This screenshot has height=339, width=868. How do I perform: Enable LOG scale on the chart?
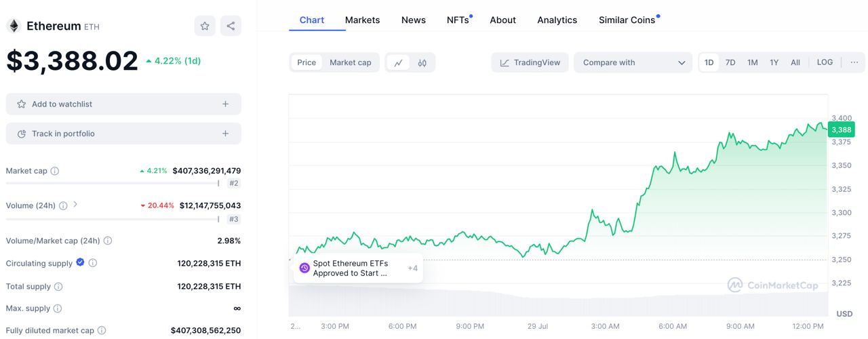[825, 62]
